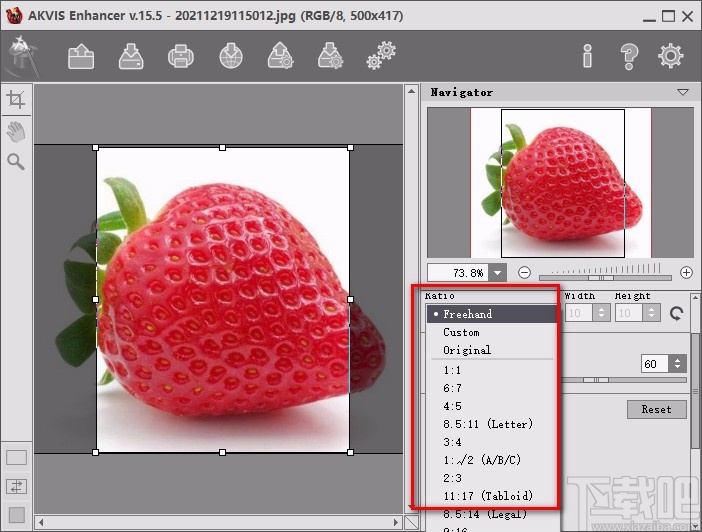Image resolution: width=702 pixels, height=532 pixels.
Task: Select the Hand pan tool
Action: pyautogui.click(x=16, y=130)
